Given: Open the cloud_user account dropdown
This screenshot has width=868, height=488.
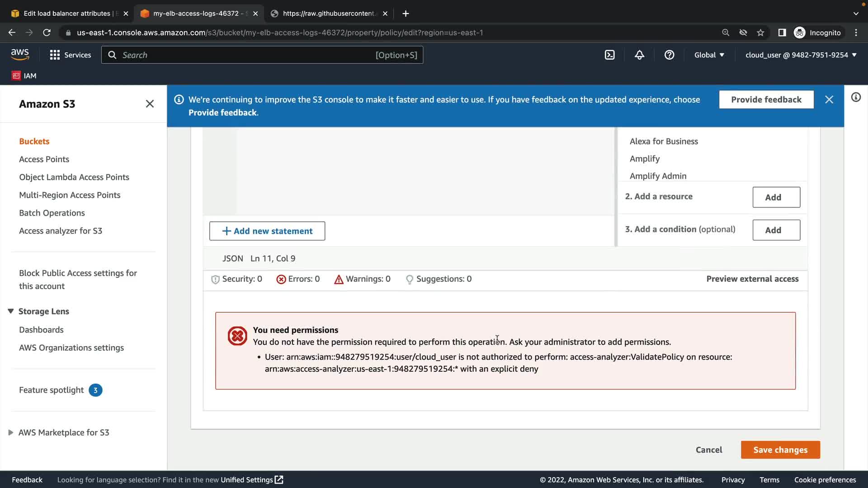Looking at the screenshot, I should [x=801, y=55].
